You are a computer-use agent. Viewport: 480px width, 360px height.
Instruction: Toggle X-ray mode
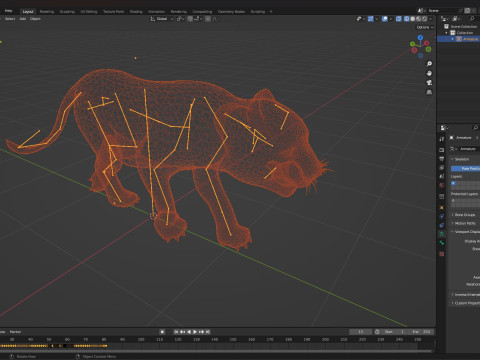click(399, 19)
